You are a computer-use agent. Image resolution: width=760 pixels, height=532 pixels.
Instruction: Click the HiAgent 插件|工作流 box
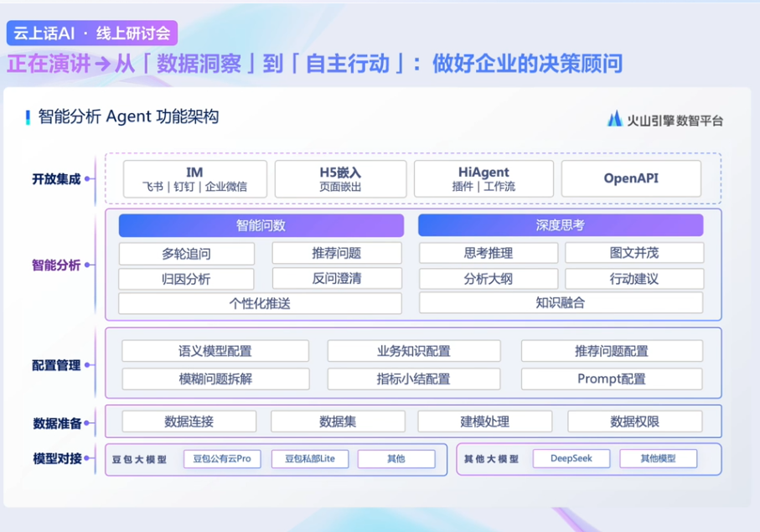(x=483, y=178)
